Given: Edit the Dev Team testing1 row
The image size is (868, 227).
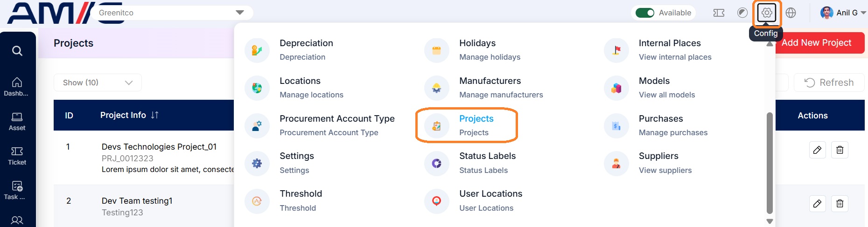Looking at the screenshot, I should pyautogui.click(x=817, y=204).
